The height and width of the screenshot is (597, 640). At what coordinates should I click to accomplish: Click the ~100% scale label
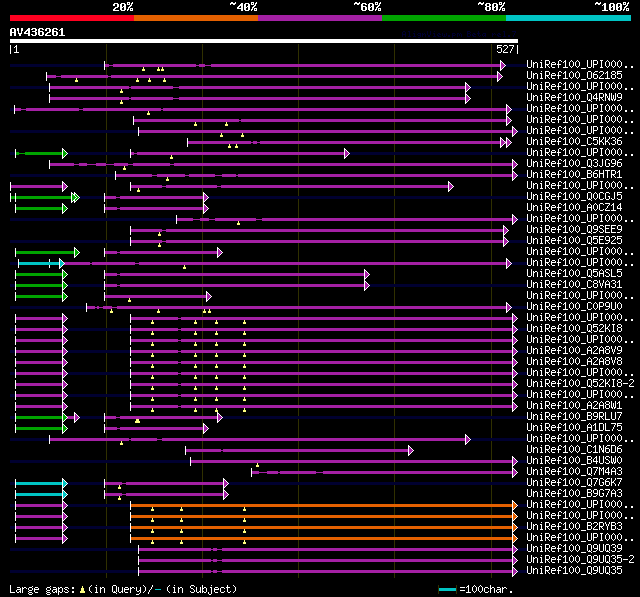tap(612, 7)
